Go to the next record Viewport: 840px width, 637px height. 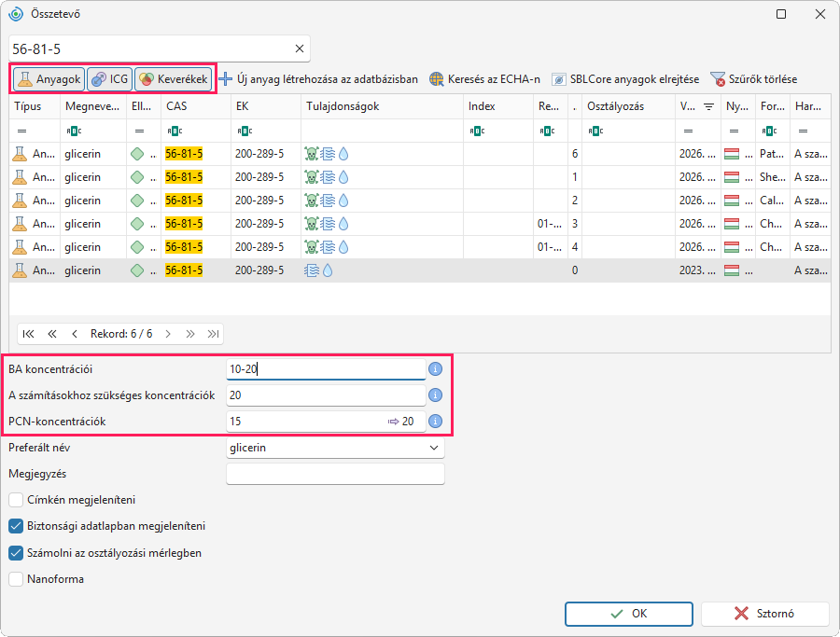point(168,334)
